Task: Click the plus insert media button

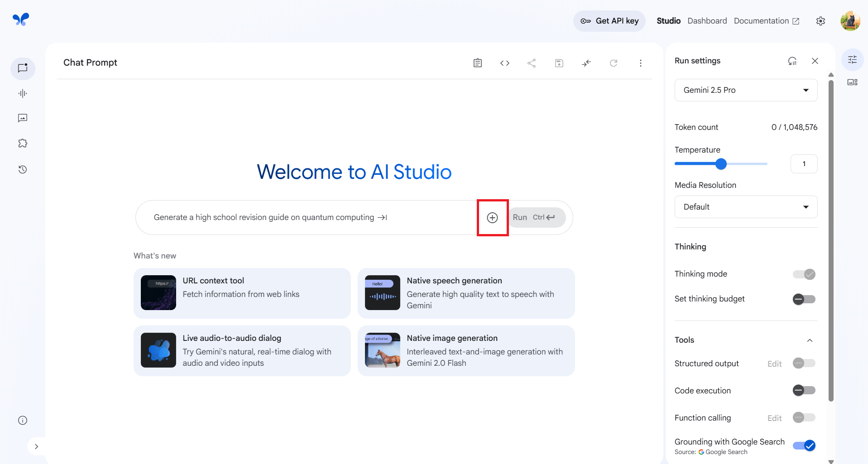Action: point(493,218)
